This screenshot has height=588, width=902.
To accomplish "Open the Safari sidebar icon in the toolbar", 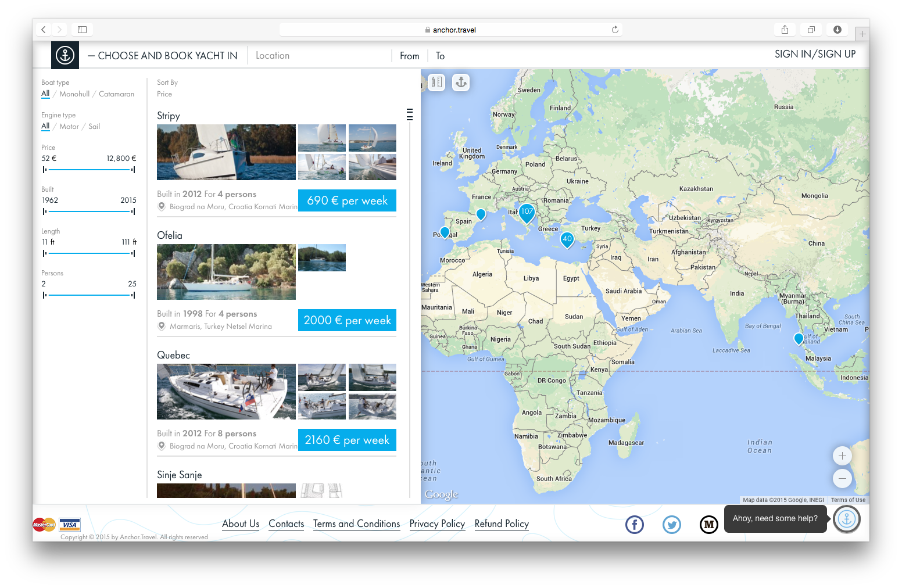I will pos(82,29).
